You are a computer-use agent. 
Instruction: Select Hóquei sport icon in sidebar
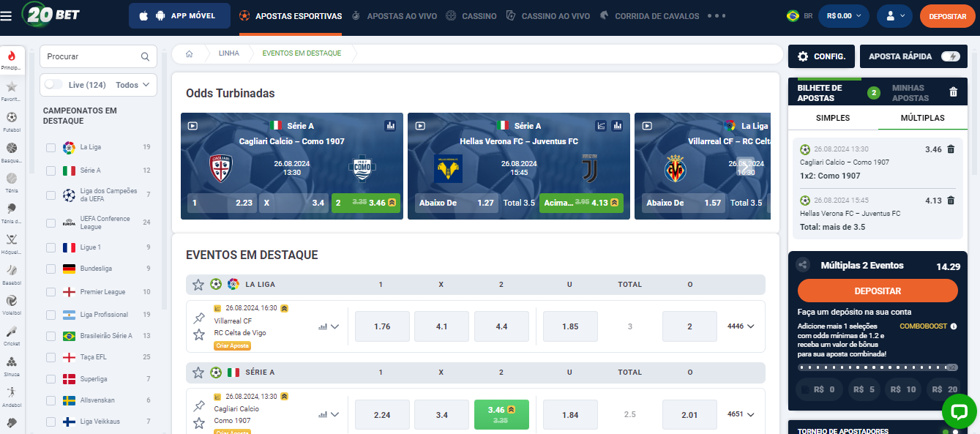(12, 239)
